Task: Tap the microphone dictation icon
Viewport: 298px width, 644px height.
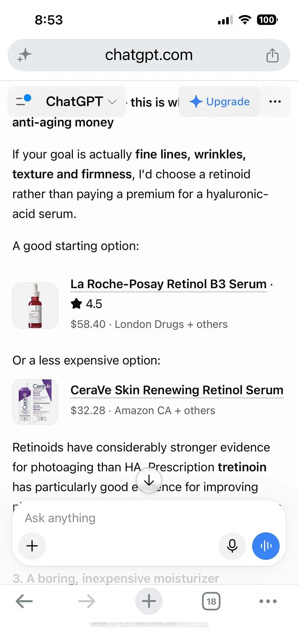Action: pyautogui.click(x=232, y=546)
